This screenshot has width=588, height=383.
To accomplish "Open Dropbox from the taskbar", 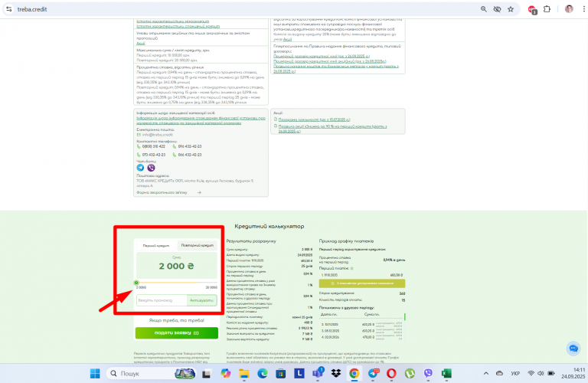I will pyautogui.click(x=336, y=373).
